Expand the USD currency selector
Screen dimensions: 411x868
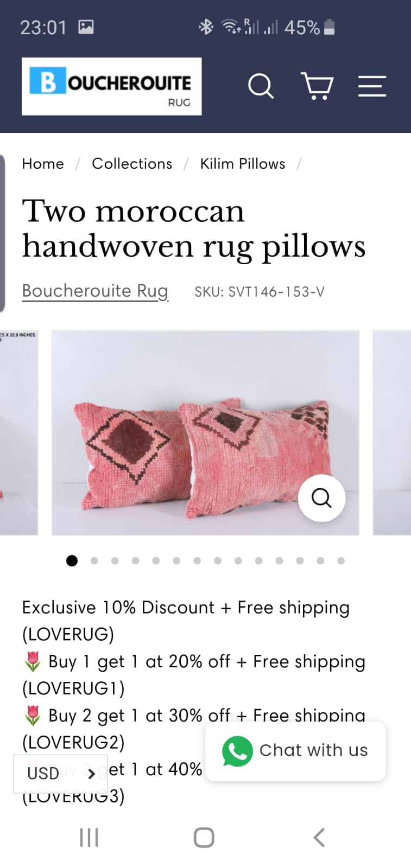pyautogui.click(x=60, y=773)
